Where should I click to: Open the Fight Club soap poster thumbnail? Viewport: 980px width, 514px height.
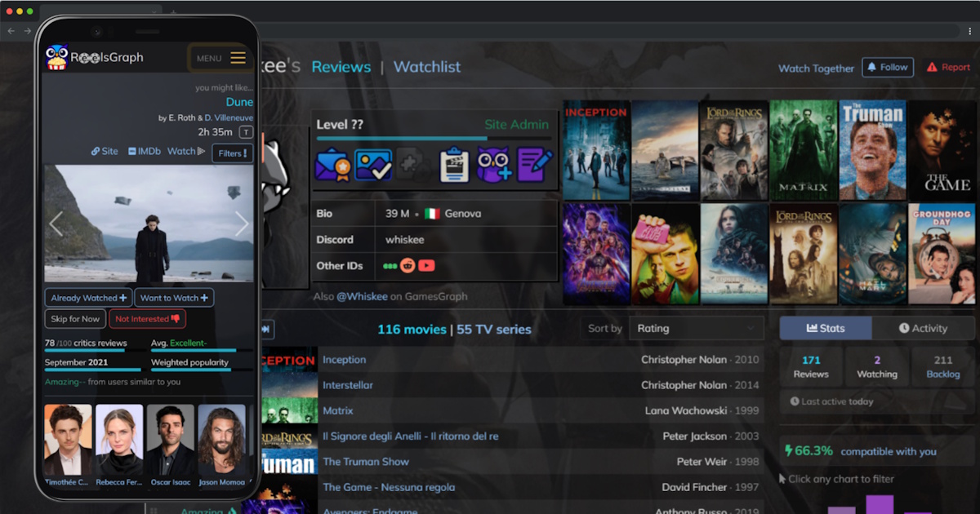(665, 254)
